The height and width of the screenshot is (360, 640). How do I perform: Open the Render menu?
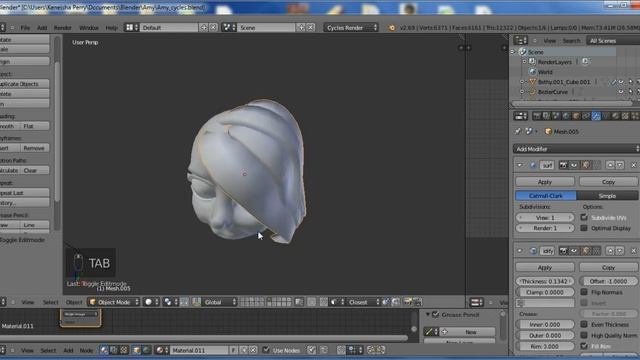62,28
